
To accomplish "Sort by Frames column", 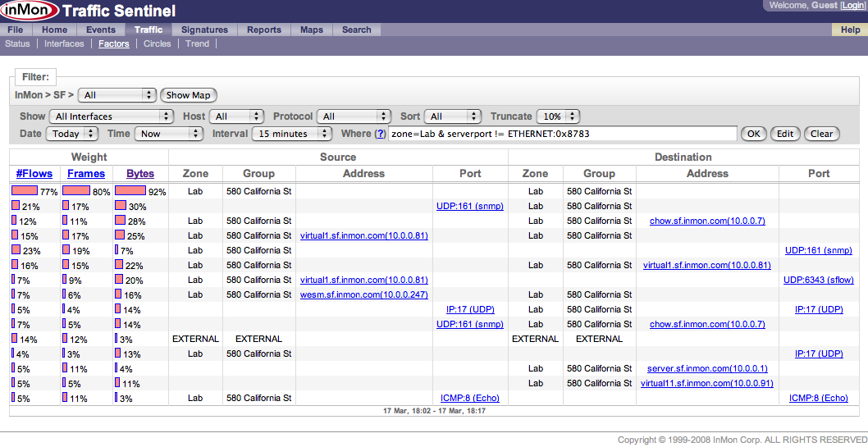I will [86, 174].
